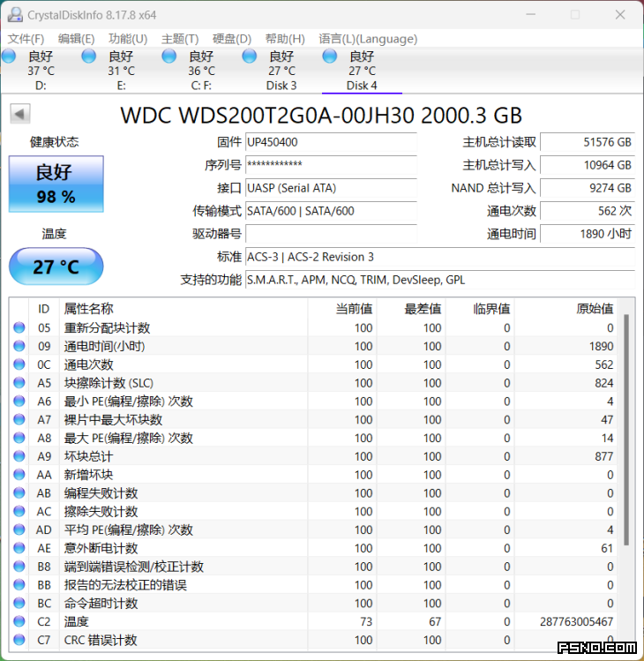Click the 27 °C temperature button
This screenshot has height=661, width=644.
pyautogui.click(x=56, y=267)
